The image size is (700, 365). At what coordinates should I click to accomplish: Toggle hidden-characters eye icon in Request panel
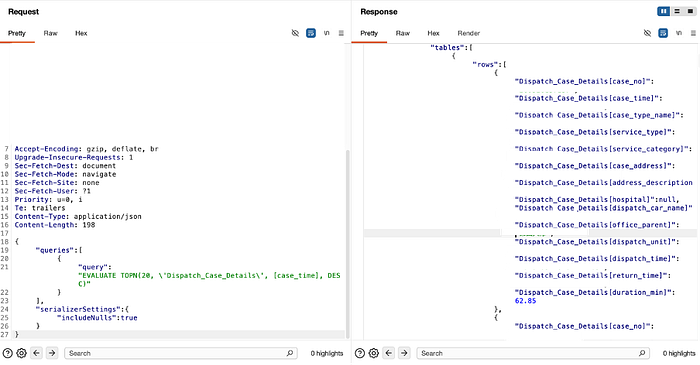click(295, 33)
